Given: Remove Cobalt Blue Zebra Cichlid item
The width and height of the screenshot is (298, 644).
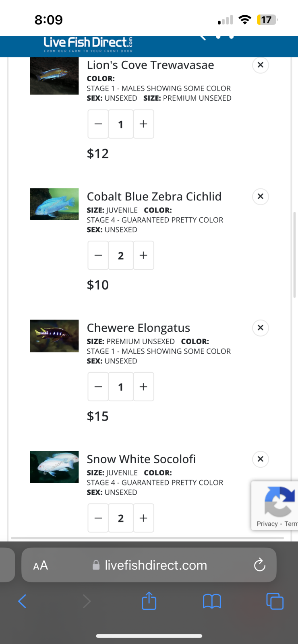Looking at the screenshot, I should click(x=261, y=196).
